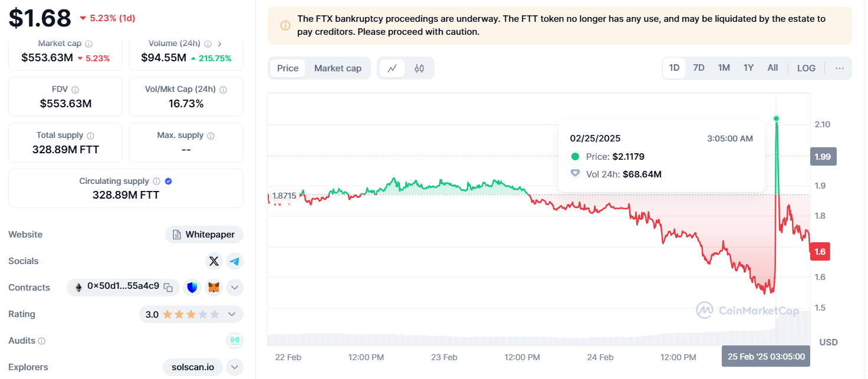Switch to line chart view
The height and width of the screenshot is (379, 868).
coord(392,68)
